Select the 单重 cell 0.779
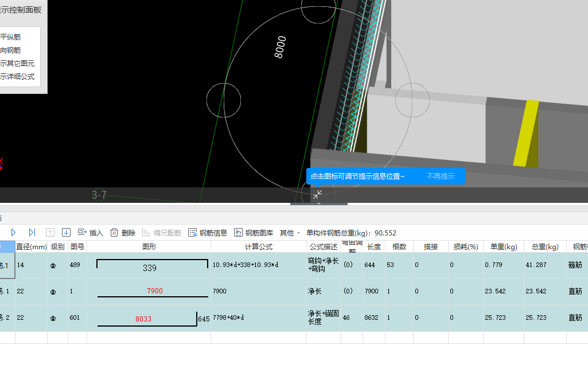The image size is (588, 365). point(504,265)
